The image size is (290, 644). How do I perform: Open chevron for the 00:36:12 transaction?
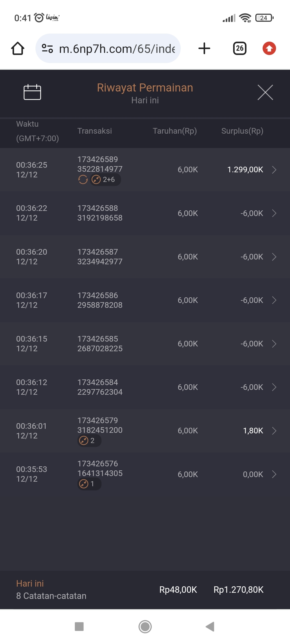[x=274, y=387]
